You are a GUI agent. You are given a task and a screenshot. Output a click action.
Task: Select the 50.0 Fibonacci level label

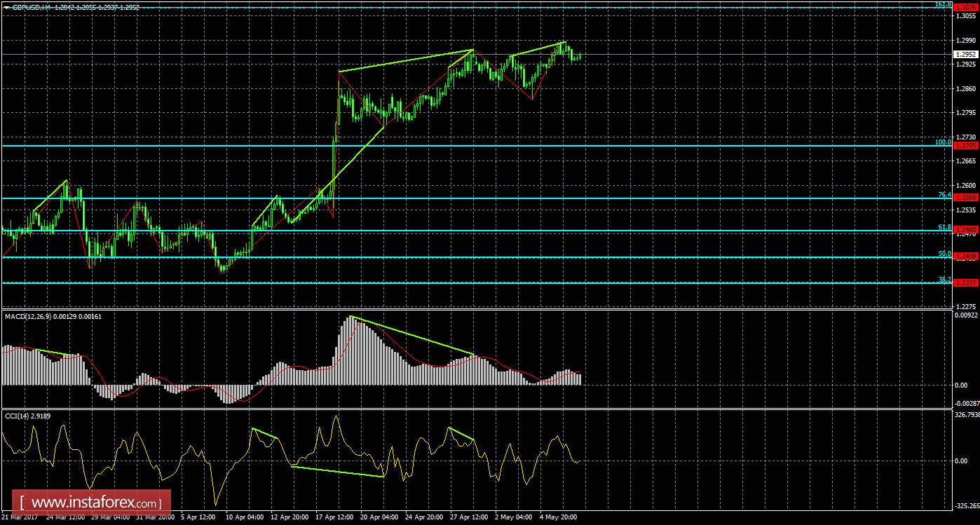pyautogui.click(x=944, y=254)
